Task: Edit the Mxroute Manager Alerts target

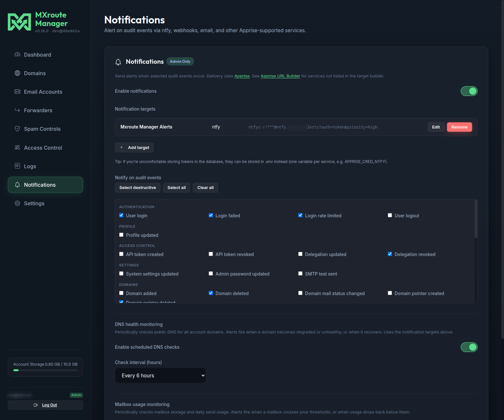Action: click(x=436, y=127)
